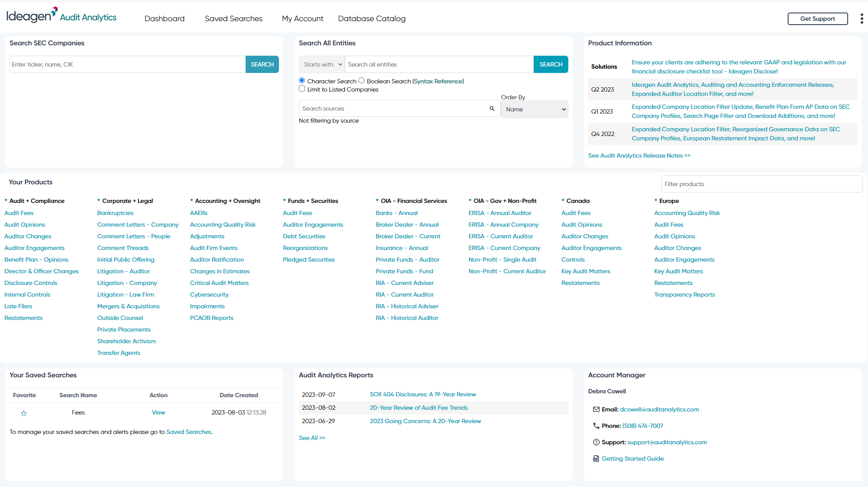Click the Search sources field
The image size is (868, 487).
pyautogui.click(x=399, y=108)
